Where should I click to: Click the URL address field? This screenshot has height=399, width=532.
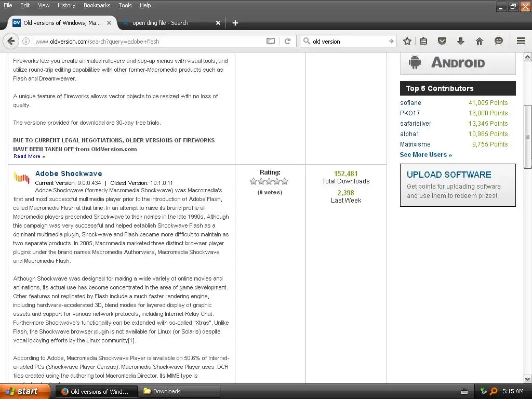coord(149,42)
